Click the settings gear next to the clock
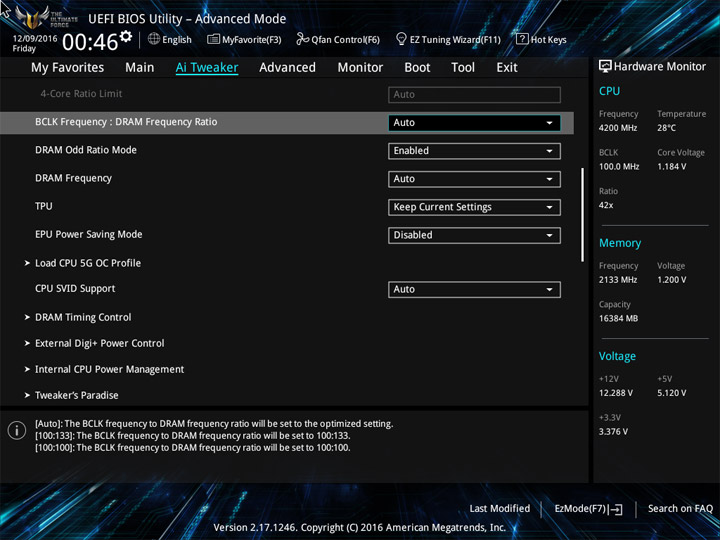The height and width of the screenshot is (540, 720). (x=125, y=36)
